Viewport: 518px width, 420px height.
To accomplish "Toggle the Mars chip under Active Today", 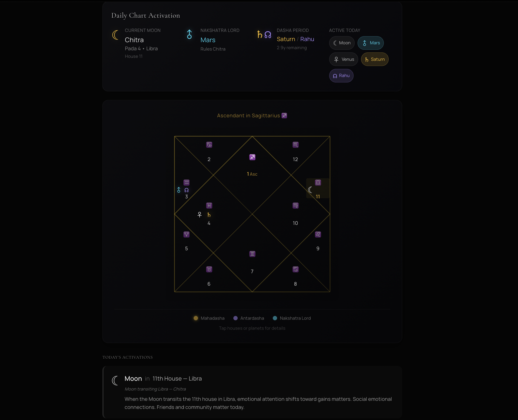I will (x=370, y=43).
